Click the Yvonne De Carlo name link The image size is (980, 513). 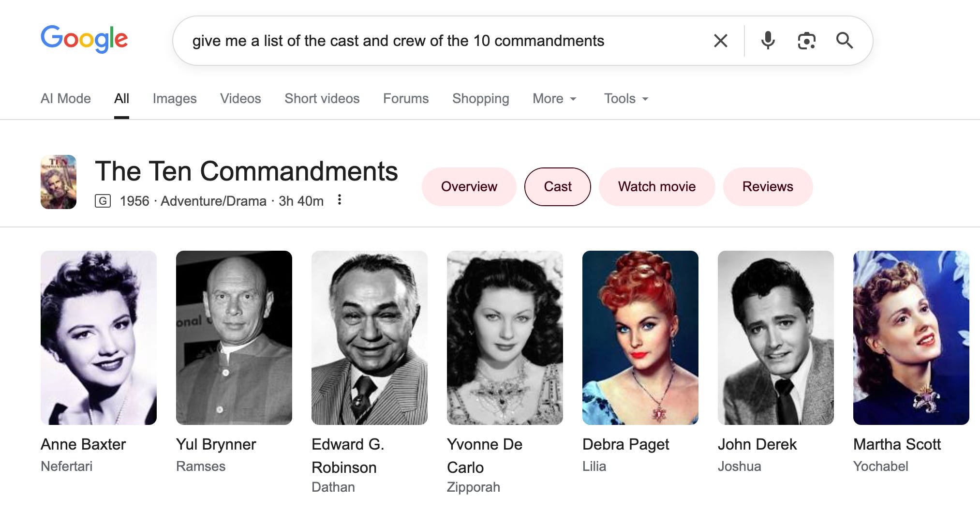pos(485,456)
